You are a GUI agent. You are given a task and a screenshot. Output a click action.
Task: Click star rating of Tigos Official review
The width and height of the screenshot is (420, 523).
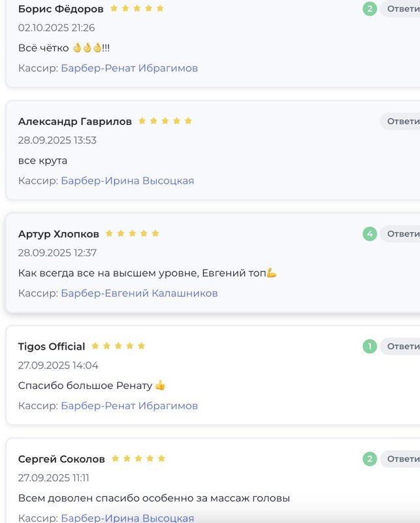(x=118, y=346)
